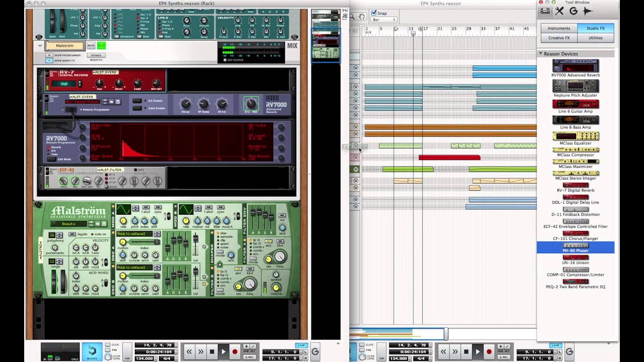Screen dimensions: 644x362
Task: Toggle RV7000 Edit Mode button
Action: 52,159
